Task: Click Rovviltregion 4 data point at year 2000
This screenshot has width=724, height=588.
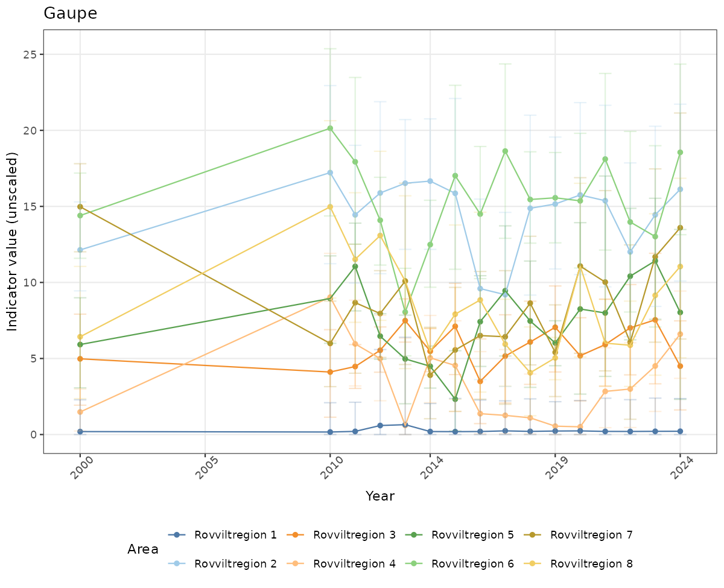Action: (80, 412)
